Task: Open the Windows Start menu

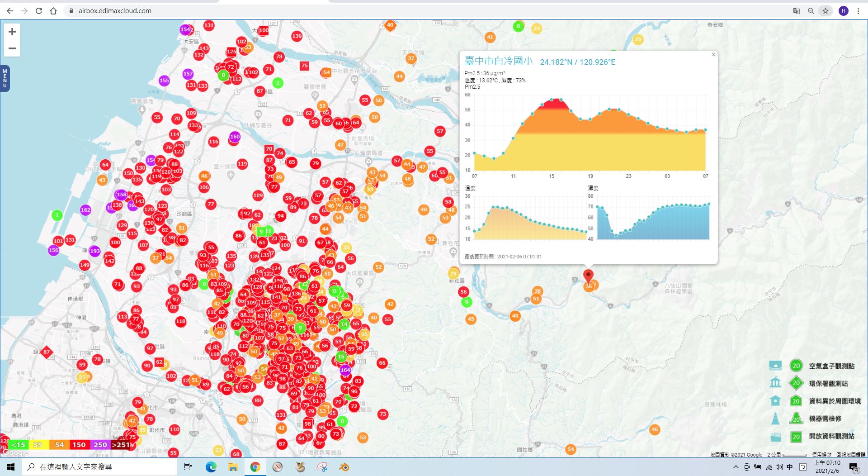Action: [x=11, y=467]
